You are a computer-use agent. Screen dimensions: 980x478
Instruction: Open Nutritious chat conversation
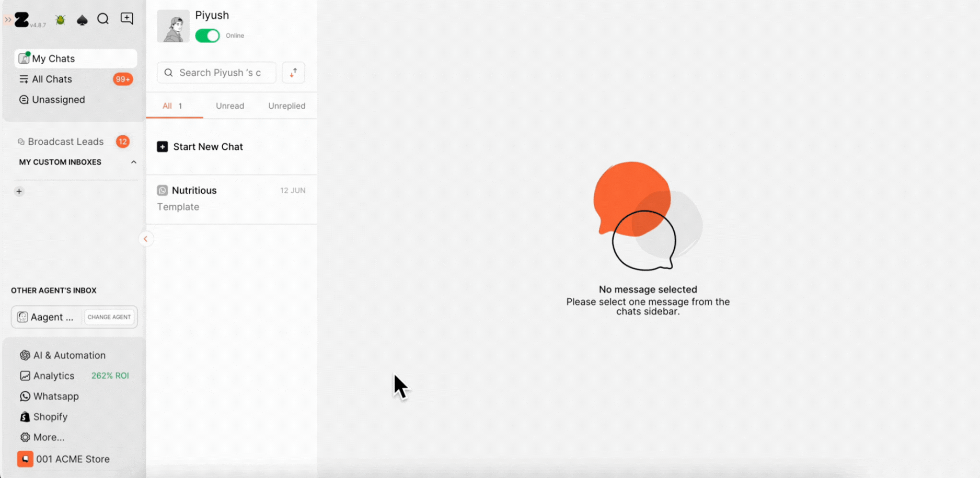click(x=232, y=199)
